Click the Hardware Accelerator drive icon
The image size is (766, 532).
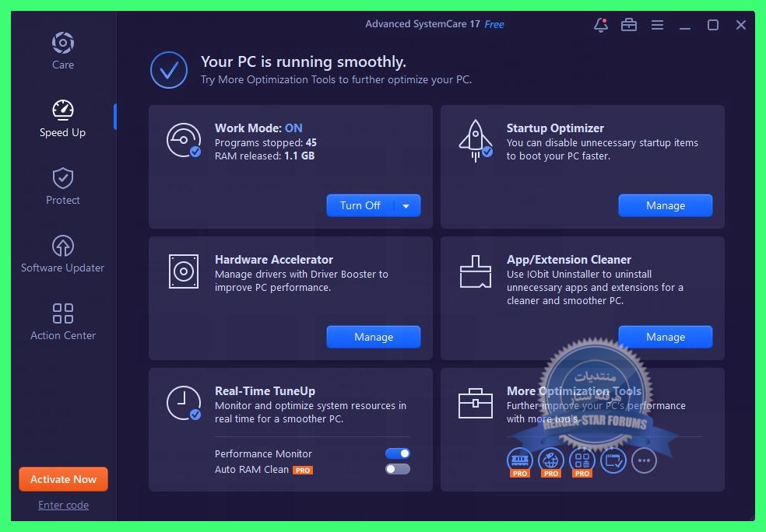pyautogui.click(x=184, y=271)
